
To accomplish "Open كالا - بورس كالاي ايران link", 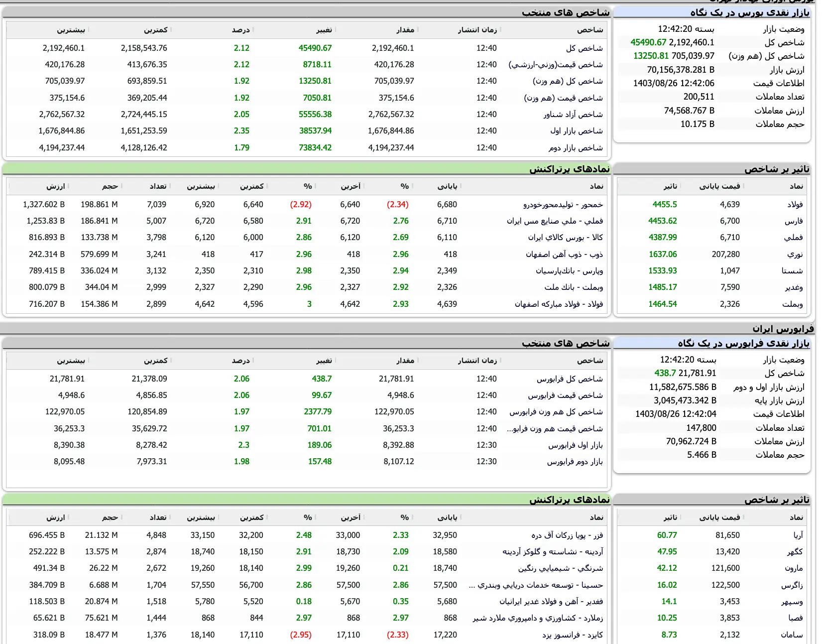I will [x=566, y=238].
